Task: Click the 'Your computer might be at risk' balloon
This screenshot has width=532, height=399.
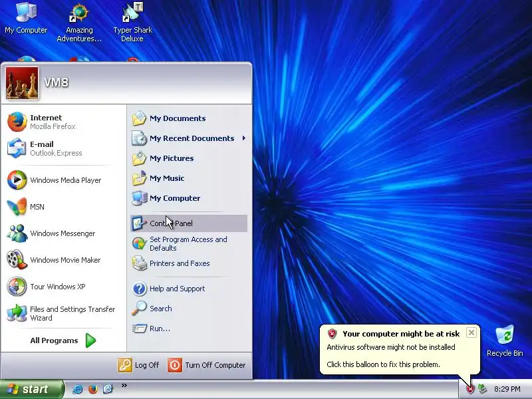Action: pyautogui.click(x=400, y=349)
